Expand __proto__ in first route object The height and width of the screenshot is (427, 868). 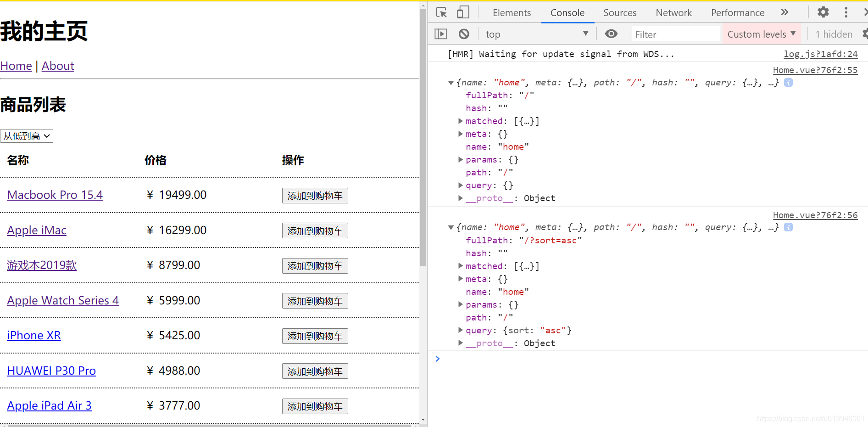click(x=461, y=198)
